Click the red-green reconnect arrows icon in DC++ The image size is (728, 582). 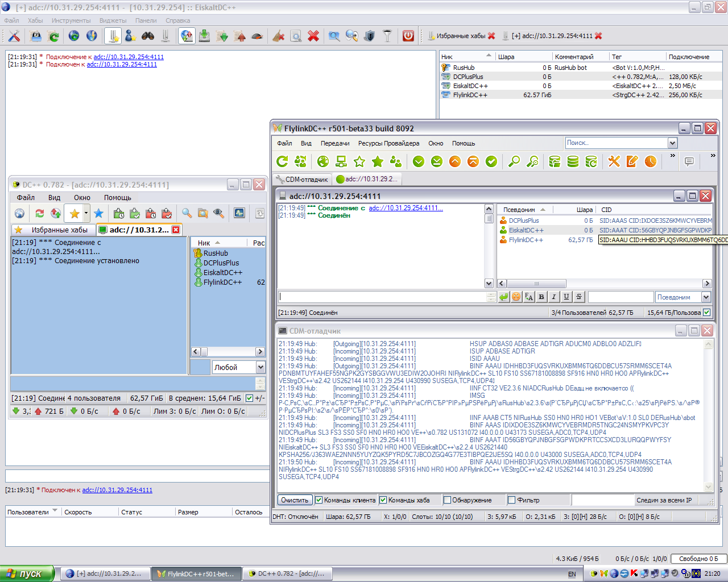tap(39, 213)
